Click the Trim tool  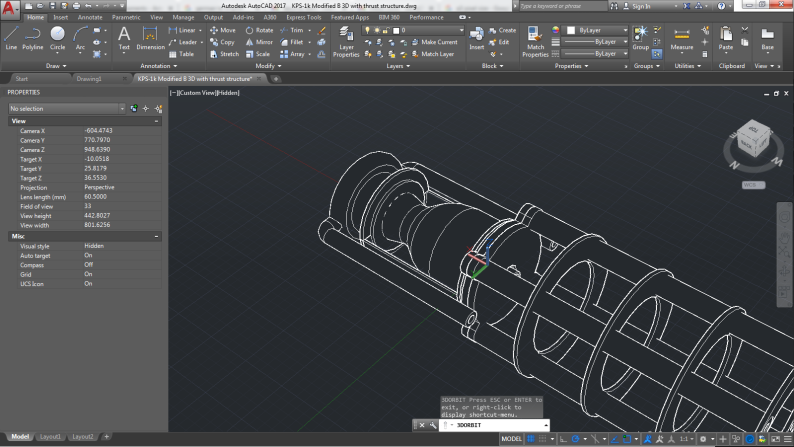(292, 30)
